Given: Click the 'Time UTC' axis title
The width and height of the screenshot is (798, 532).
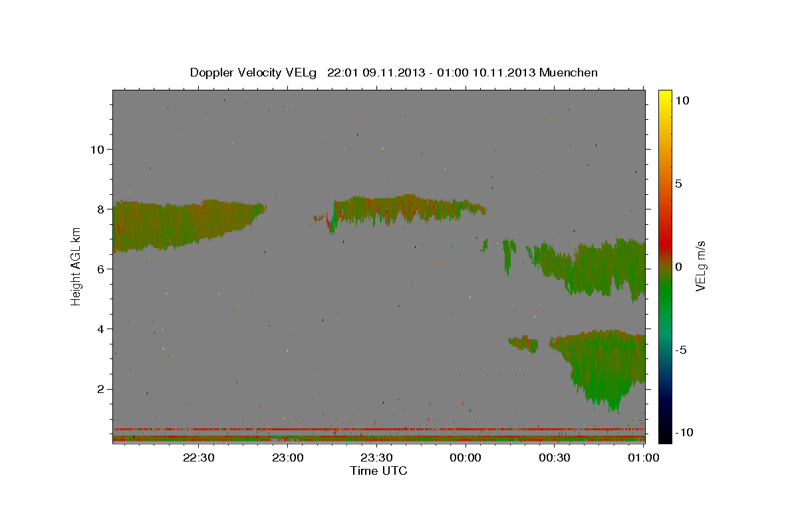Looking at the screenshot, I should (x=378, y=471).
